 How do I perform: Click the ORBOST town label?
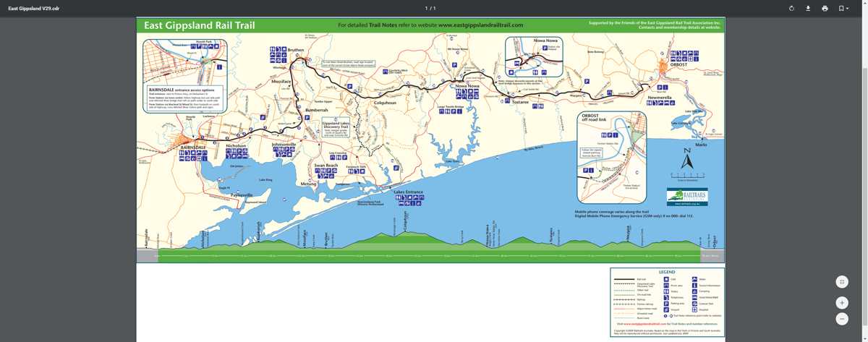click(x=678, y=65)
